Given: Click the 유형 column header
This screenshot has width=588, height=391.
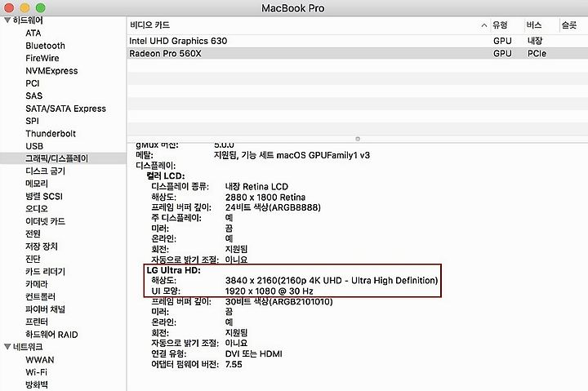Looking at the screenshot, I should 500,25.
